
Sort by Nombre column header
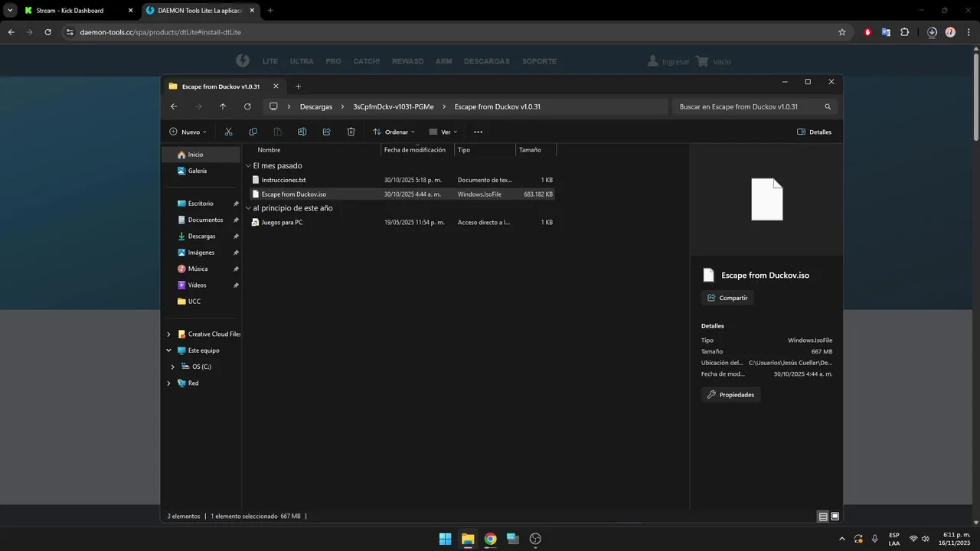click(269, 150)
